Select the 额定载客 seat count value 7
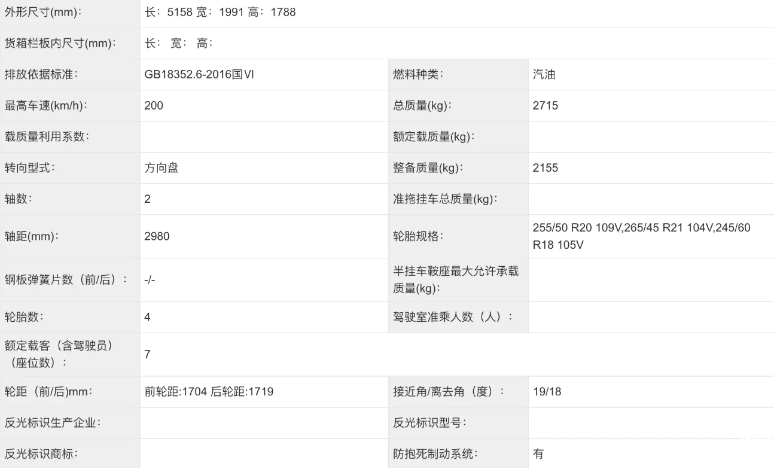 pos(148,354)
